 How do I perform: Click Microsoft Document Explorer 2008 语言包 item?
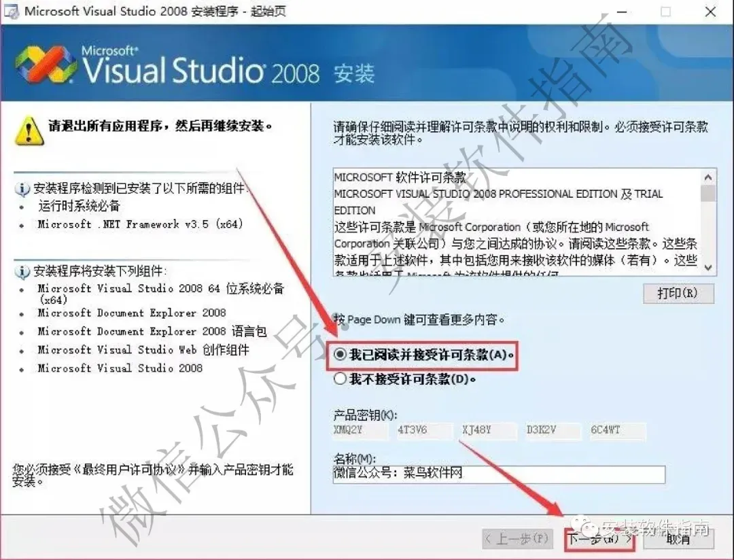pyautogui.click(x=152, y=332)
